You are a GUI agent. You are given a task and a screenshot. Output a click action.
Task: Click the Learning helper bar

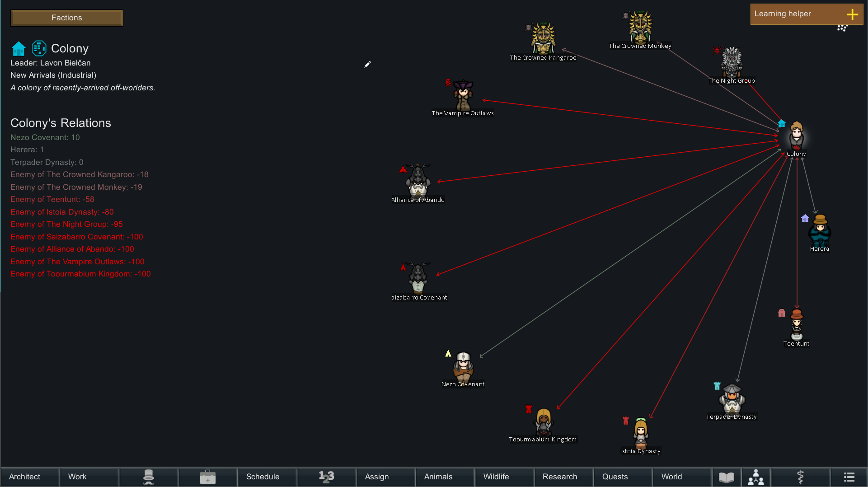807,14
